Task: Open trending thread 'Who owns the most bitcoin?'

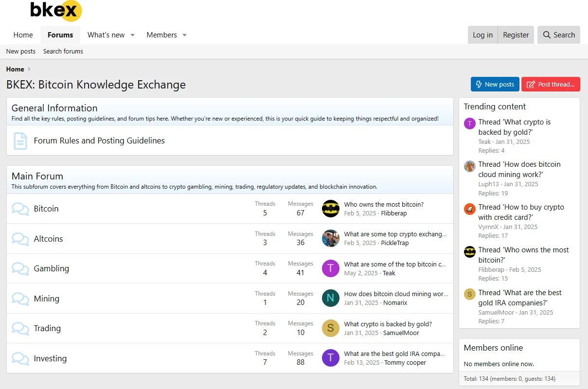Action: tap(524, 255)
